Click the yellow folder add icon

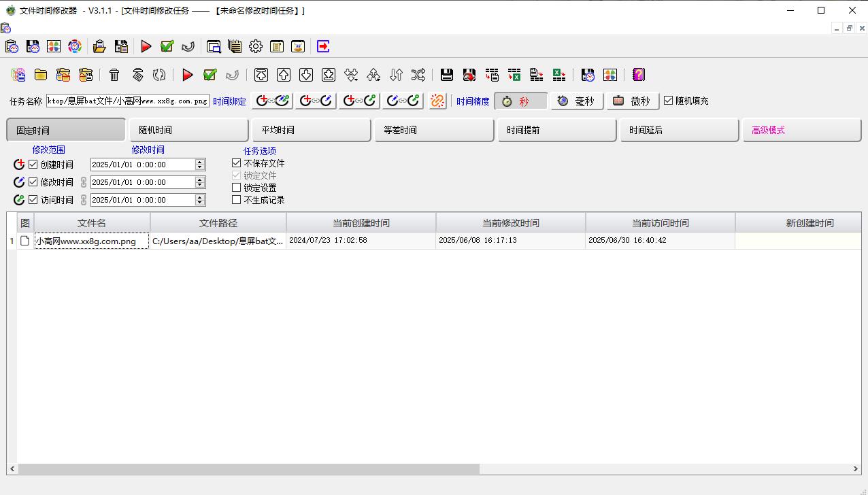[x=41, y=75]
